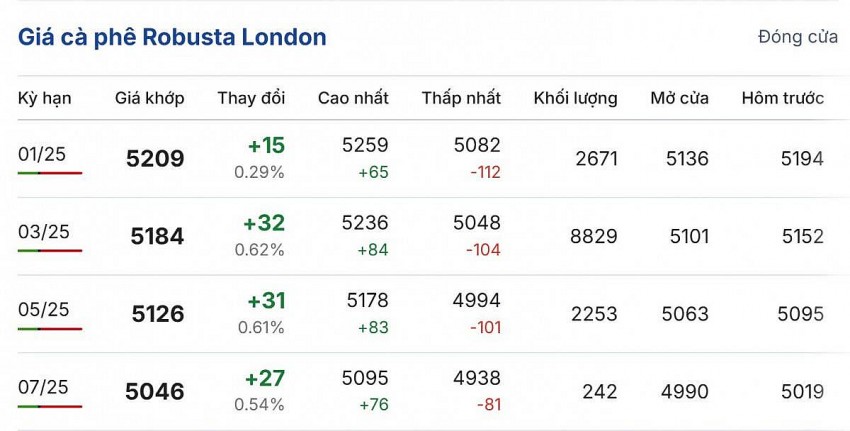Screen dimensions: 850x431
Task: Click the Đóng cửa market status label
Action: (x=797, y=37)
